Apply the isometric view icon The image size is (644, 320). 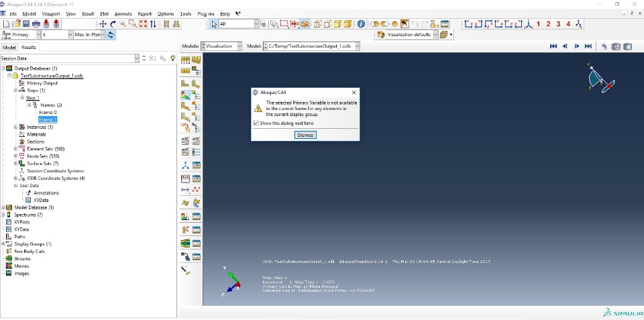(579, 24)
